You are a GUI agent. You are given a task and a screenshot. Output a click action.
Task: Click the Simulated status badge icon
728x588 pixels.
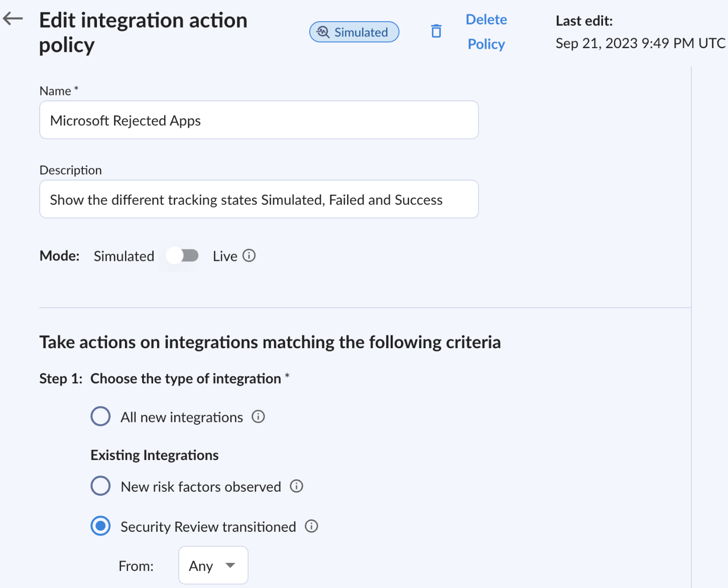(x=323, y=32)
